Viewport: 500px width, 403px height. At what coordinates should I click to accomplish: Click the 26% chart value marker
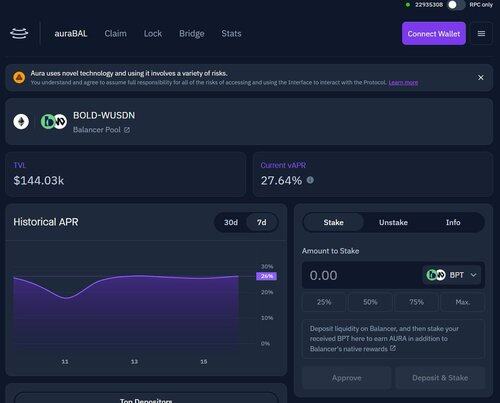266,276
